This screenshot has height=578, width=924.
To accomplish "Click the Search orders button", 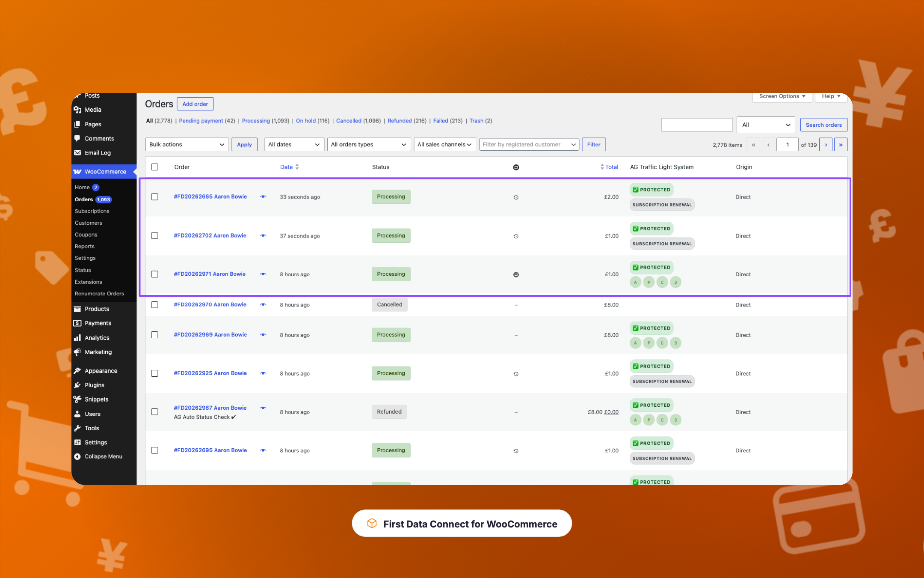I will 823,125.
